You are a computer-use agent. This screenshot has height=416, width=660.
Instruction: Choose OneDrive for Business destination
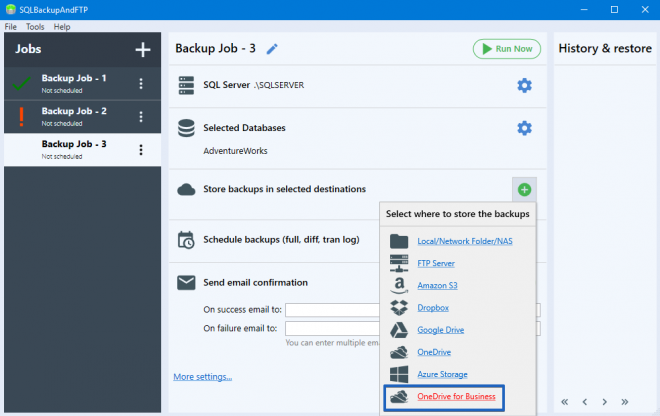pyautogui.click(x=456, y=397)
